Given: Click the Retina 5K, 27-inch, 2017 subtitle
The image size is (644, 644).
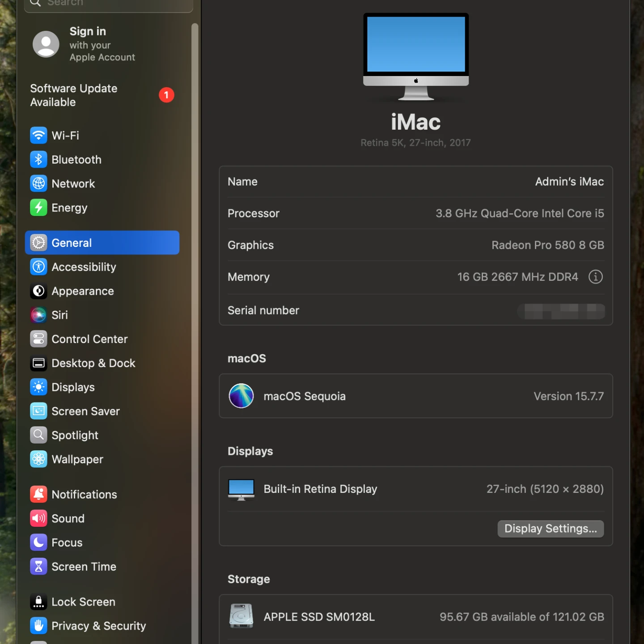Looking at the screenshot, I should [415, 143].
